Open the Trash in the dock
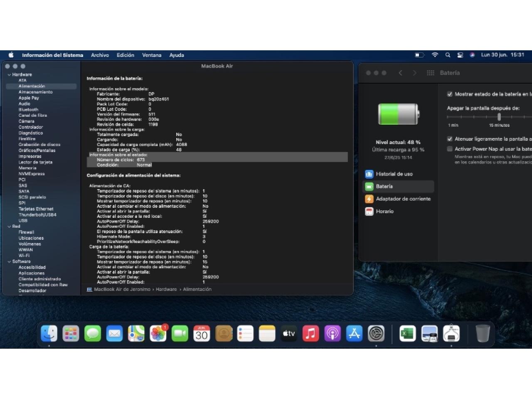 (483, 333)
